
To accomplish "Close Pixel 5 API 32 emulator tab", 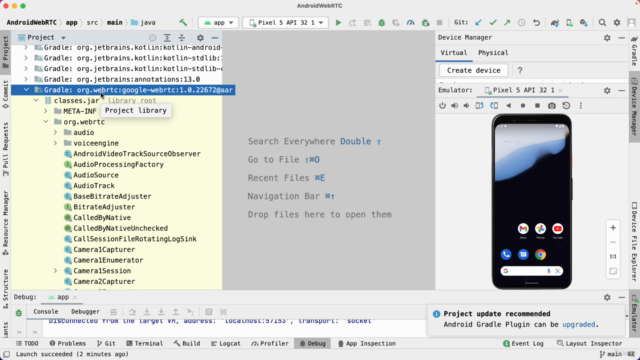I will tap(560, 90).
